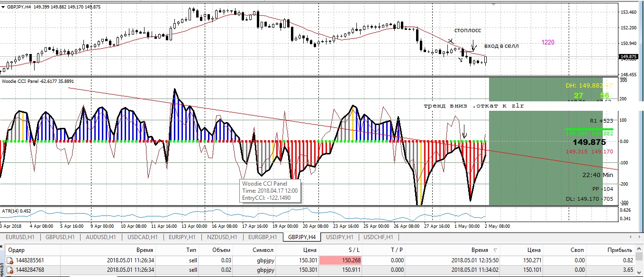644x277 pixels.
Task: Click the chart tabs scroll-left arrow
Action: pos(631,237)
